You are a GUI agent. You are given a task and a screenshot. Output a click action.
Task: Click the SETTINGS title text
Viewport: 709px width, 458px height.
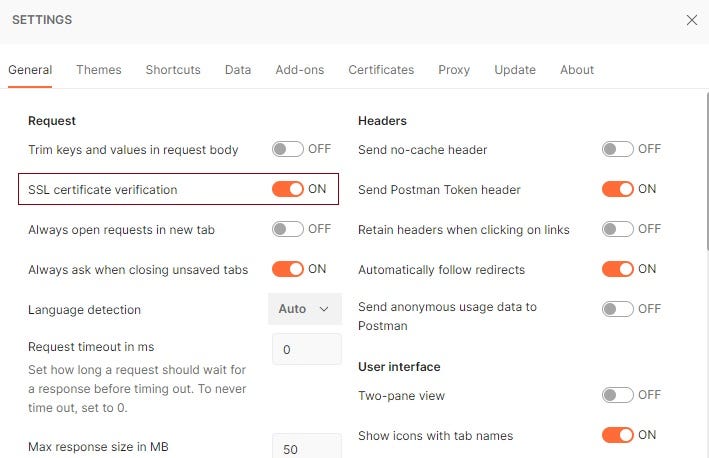[42, 20]
